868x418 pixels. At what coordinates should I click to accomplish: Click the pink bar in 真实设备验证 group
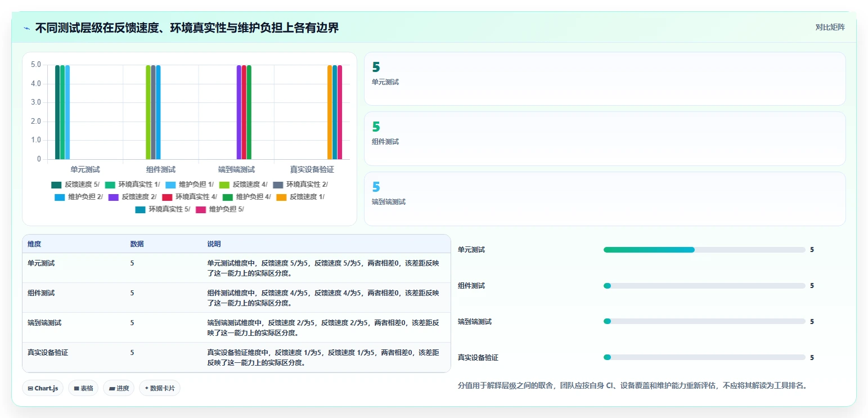pos(340,112)
